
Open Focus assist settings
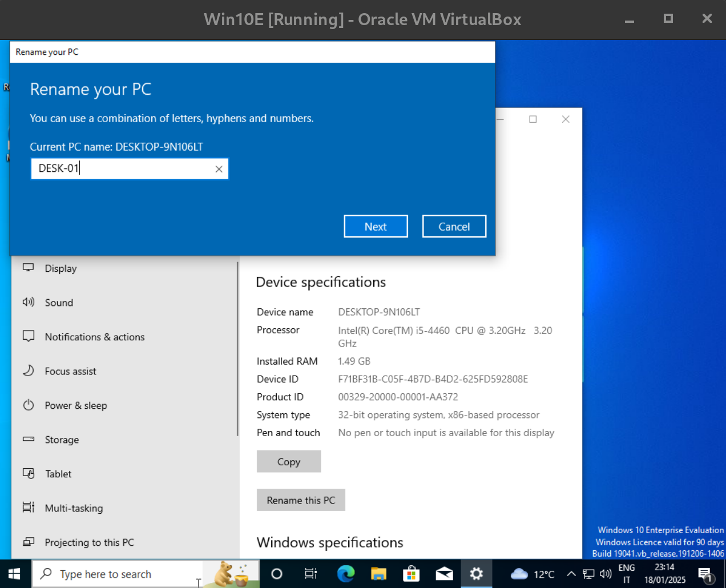[x=70, y=371]
